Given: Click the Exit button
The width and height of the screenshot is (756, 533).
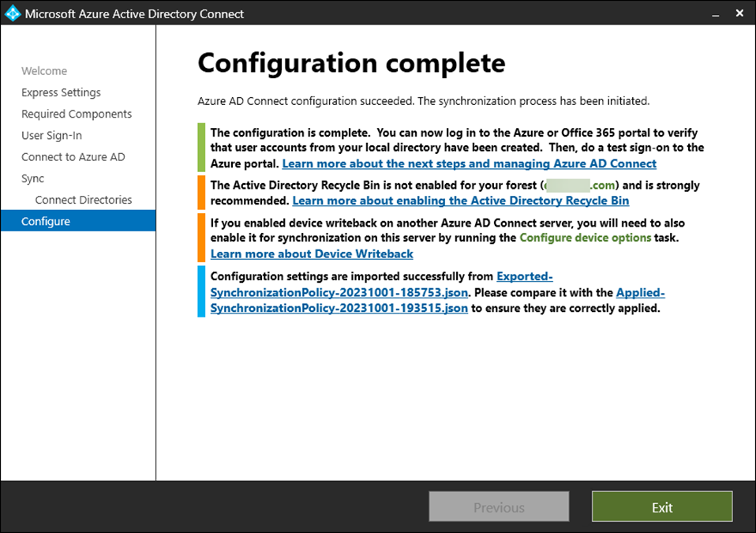Looking at the screenshot, I should (661, 507).
